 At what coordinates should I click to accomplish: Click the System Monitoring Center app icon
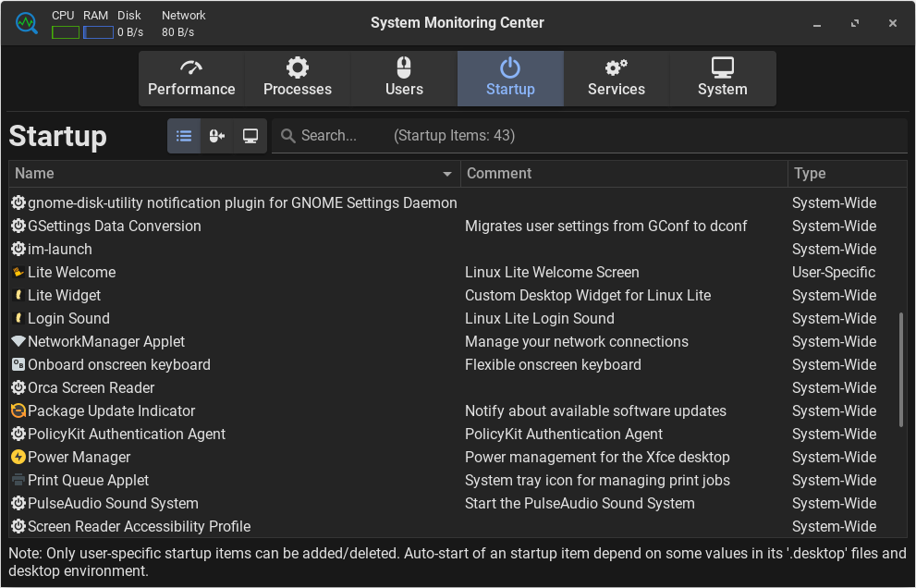click(x=26, y=22)
